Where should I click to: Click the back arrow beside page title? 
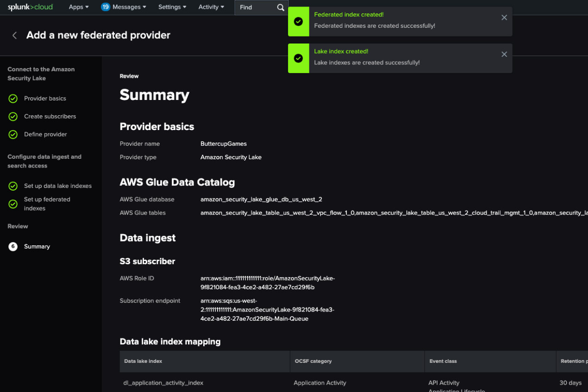click(x=14, y=36)
